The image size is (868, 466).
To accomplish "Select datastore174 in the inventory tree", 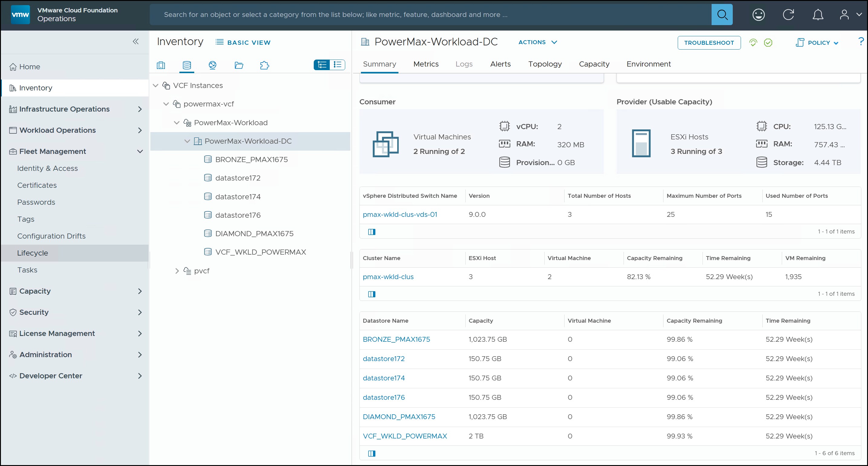I will (237, 197).
